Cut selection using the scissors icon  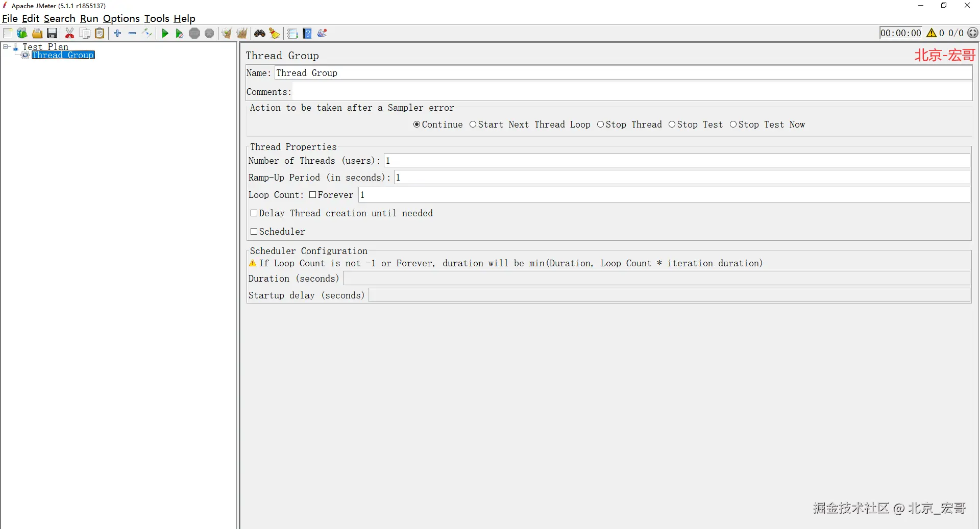(x=70, y=33)
